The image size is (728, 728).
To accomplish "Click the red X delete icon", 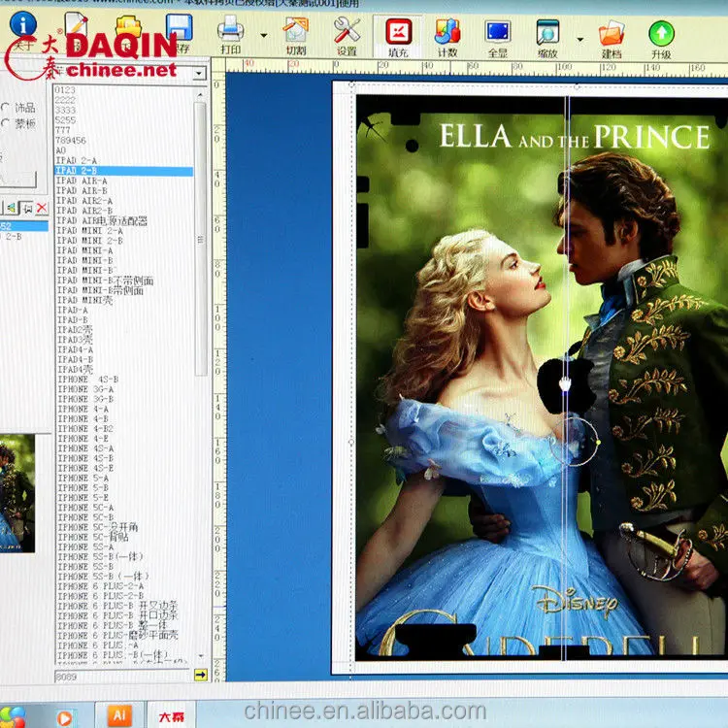I will pyautogui.click(x=42, y=208).
